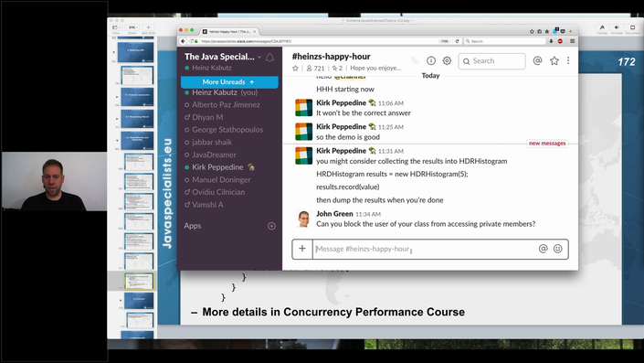The width and height of the screenshot is (644, 363).
Task: Open notification preferences bell icon
Action: coord(269,58)
